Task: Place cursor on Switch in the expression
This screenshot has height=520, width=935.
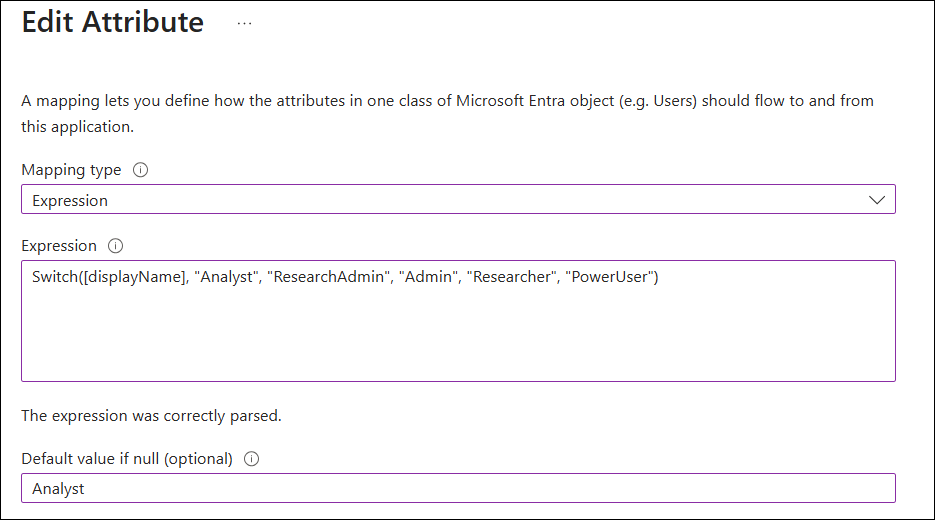Action: tap(54, 277)
